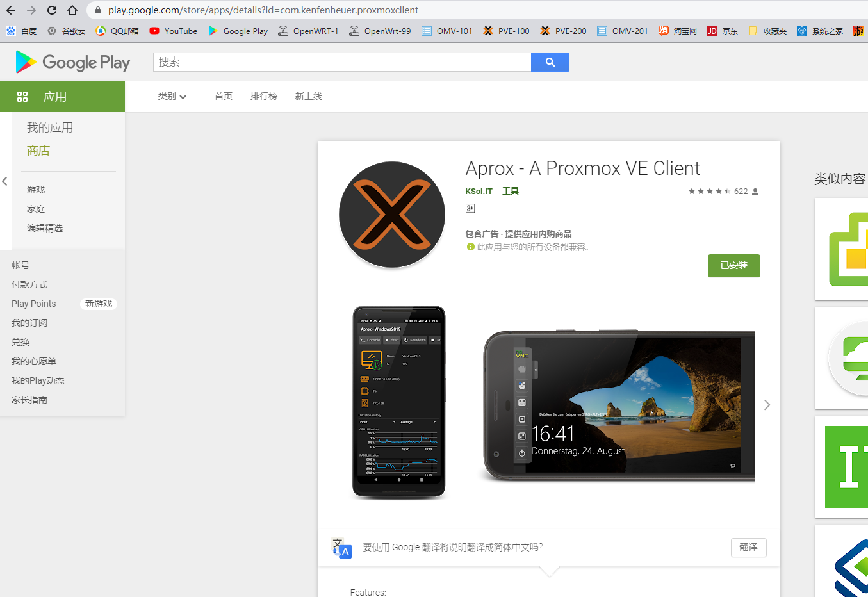Click the KSol.IT developer link
Screen dimensions: 868x597
(x=479, y=191)
